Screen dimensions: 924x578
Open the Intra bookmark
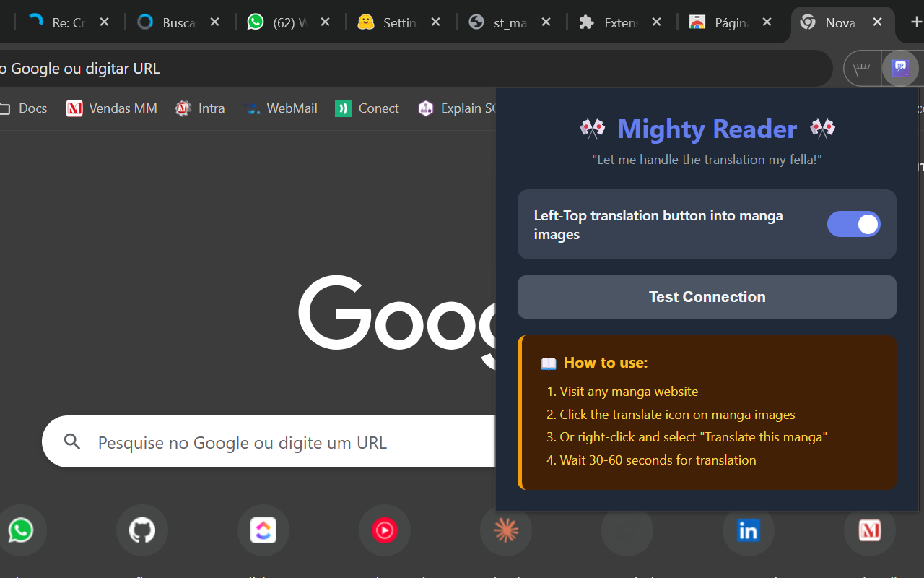click(x=201, y=108)
